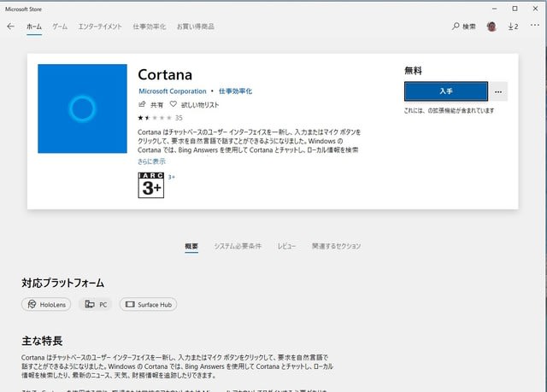Switch to the 関連するセクション tab

click(336, 246)
